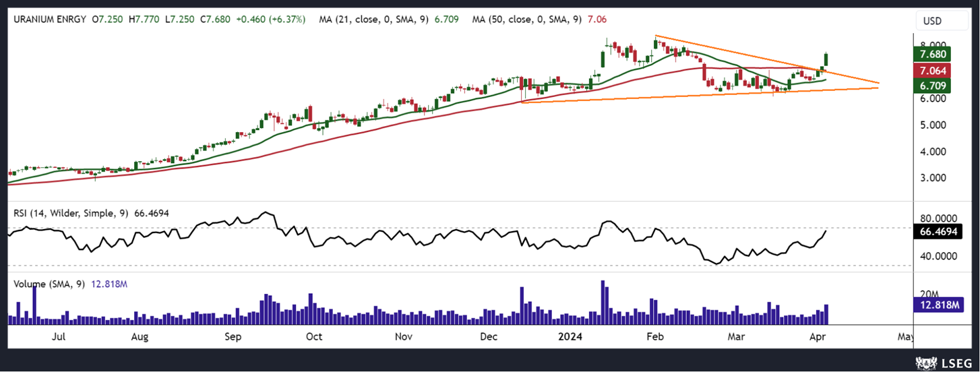980x372 pixels.
Task: Click the Jul label on time axis
Action: tap(58, 336)
